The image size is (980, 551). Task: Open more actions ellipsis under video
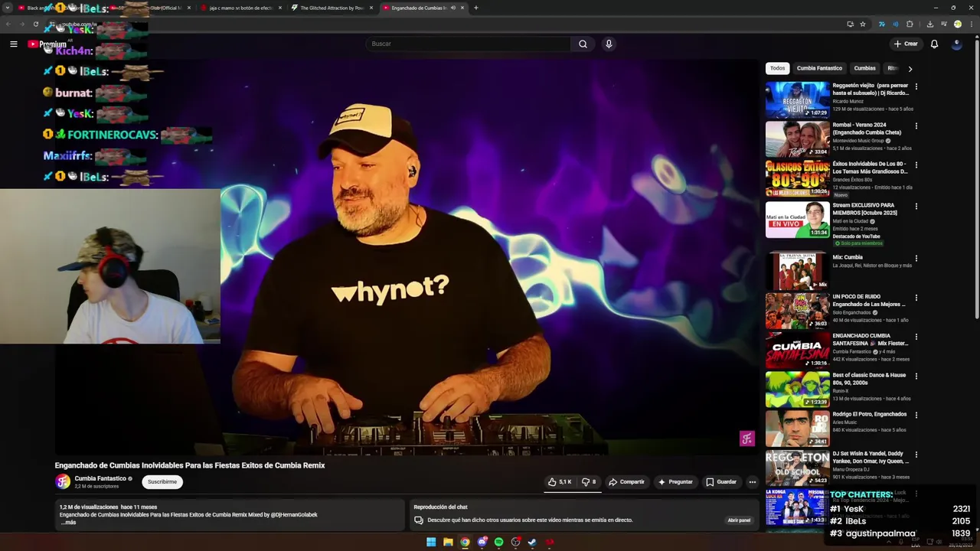pyautogui.click(x=752, y=482)
